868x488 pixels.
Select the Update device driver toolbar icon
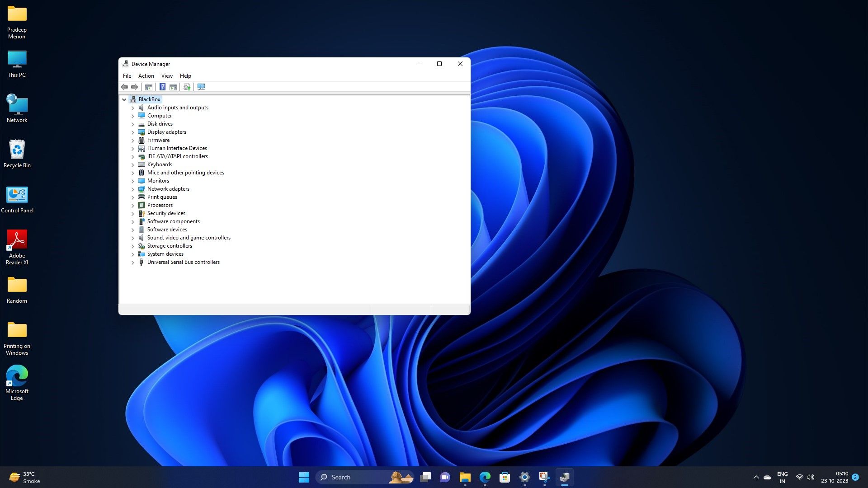click(186, 87)
